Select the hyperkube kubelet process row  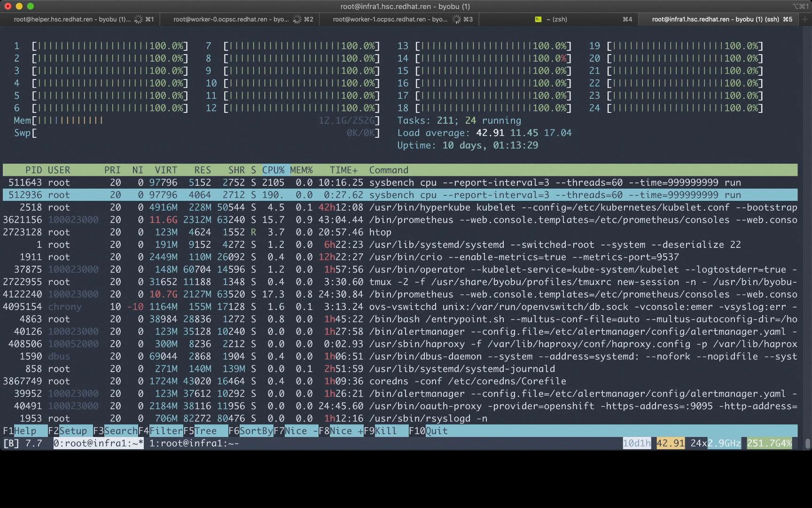pyautogui.click(x=400, y=207)
